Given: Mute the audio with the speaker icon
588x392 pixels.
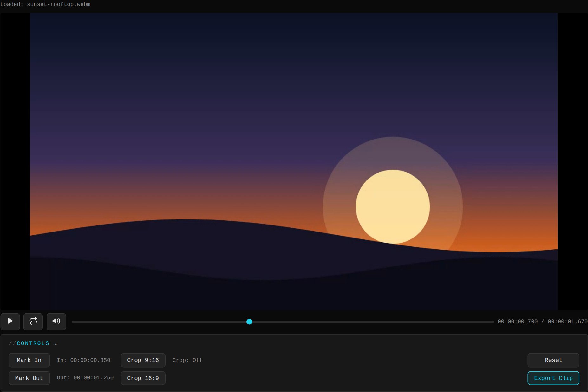Looking at the screenshot, I should tap(56, 321).
